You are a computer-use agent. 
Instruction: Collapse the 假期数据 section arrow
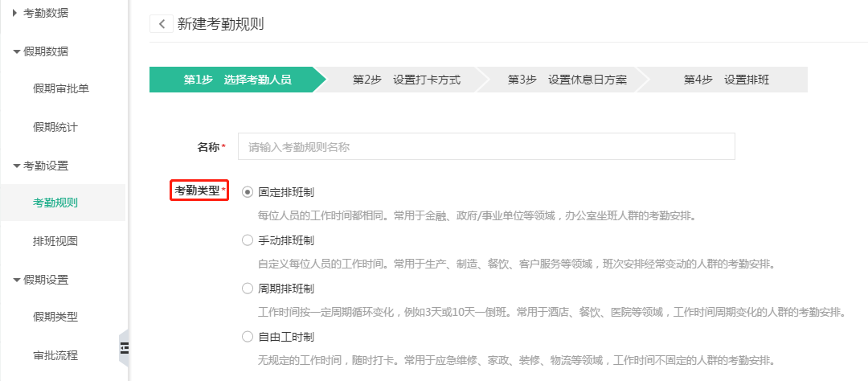click(x=16, y=51)
